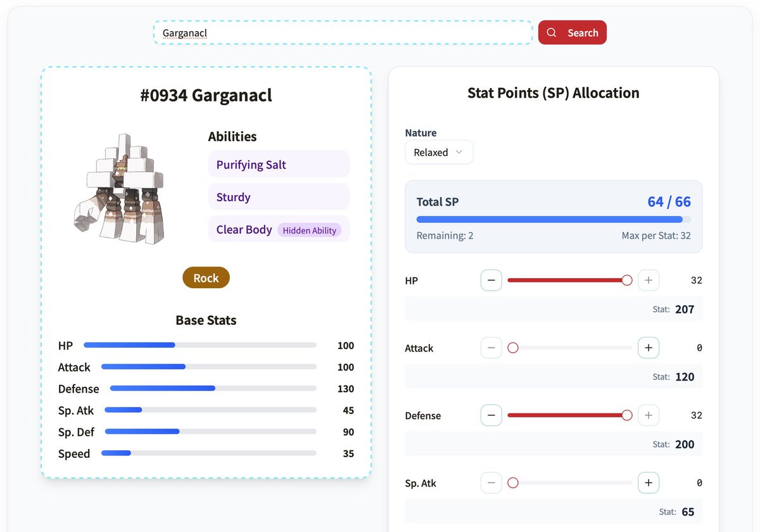Click the Attack allocation slider handle
The height and width of the screenshot is (532, 760).
pyautogui.click(x=513, y=348)
